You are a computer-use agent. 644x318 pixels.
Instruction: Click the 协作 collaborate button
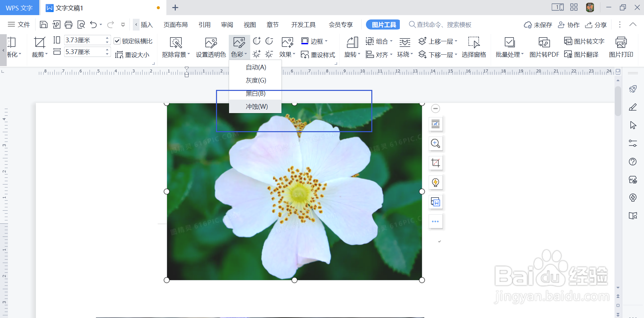569,25
